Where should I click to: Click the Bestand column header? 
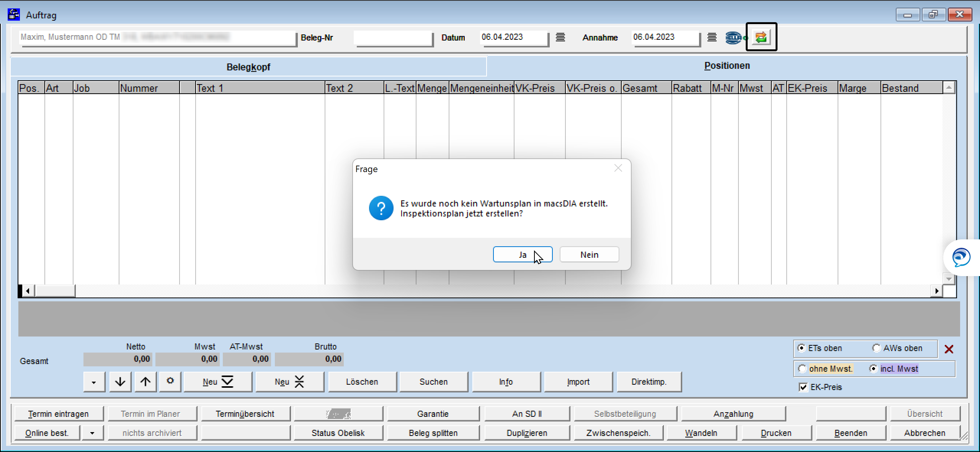coord(911,88)
